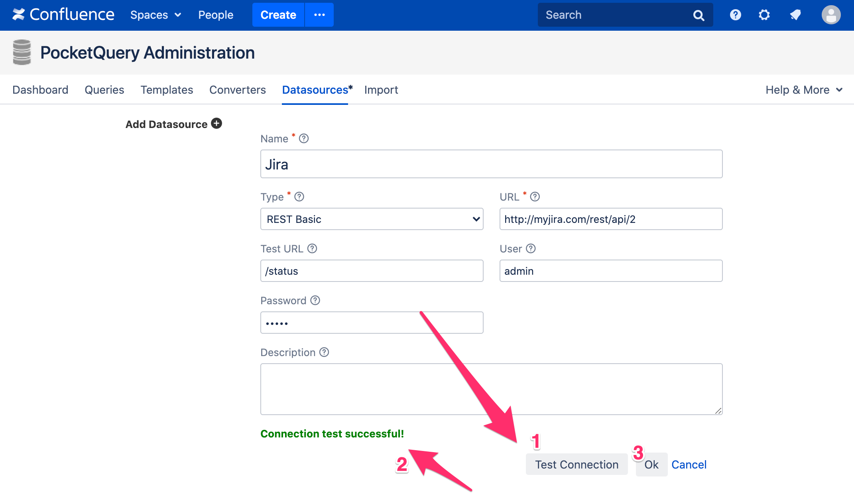This screenshot has width=854, height=504.
Task: Click the Import tab label
Action: click(382, 89)
